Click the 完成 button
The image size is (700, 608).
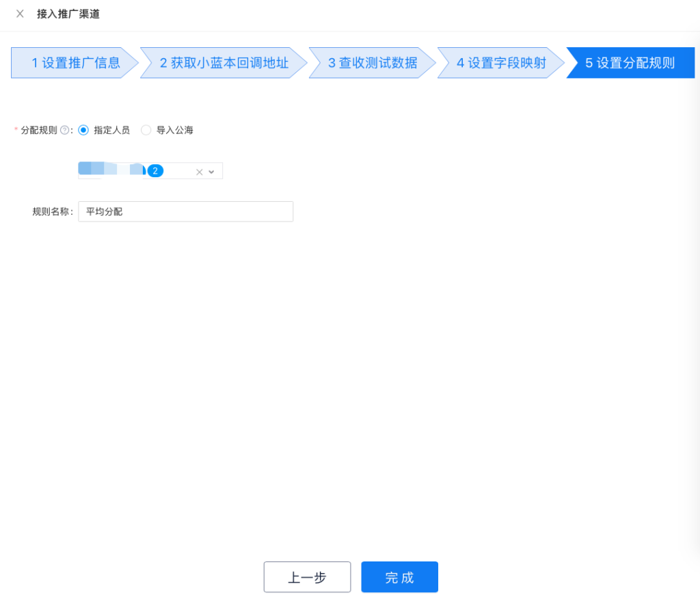tap(399, 577)
